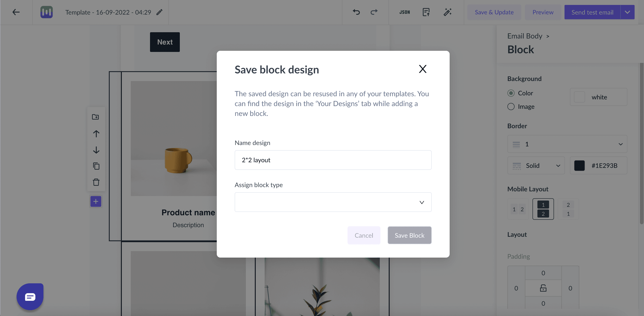Screen dimensions: 644x316
Task: Click the Cancel button
Action: (x=363, y=235)
